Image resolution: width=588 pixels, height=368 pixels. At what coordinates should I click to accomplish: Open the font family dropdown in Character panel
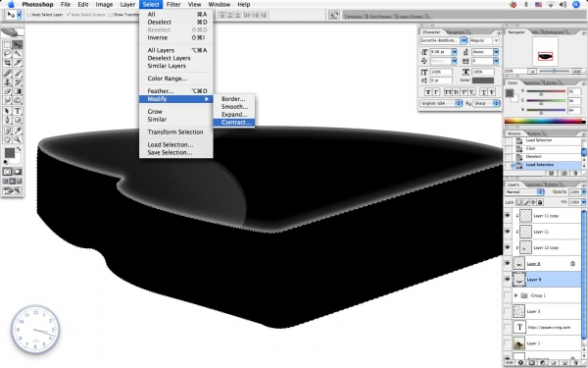(x=443, y=40)
